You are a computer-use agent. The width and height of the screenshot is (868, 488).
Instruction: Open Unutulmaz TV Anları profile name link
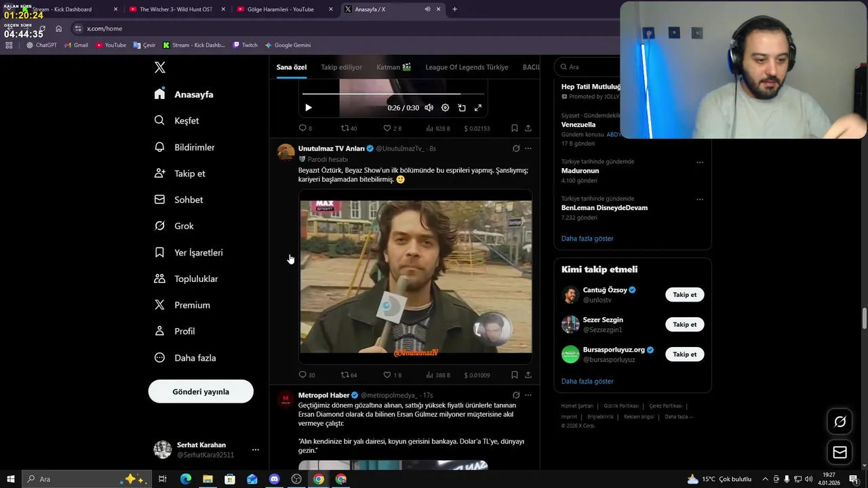[x=332, y=148]
